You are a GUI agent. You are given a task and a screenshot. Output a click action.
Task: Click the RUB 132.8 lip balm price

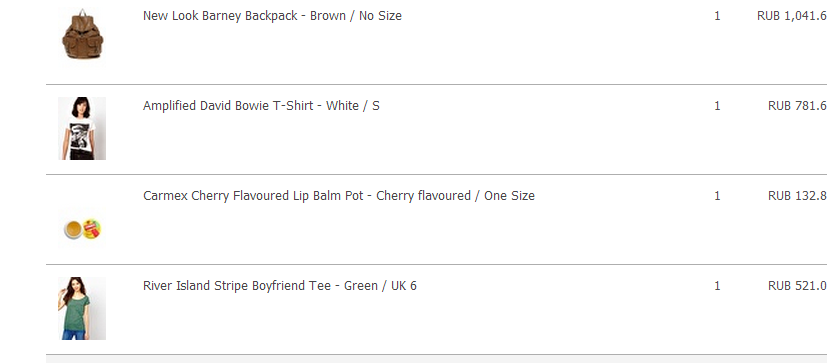tap(797, 196)
